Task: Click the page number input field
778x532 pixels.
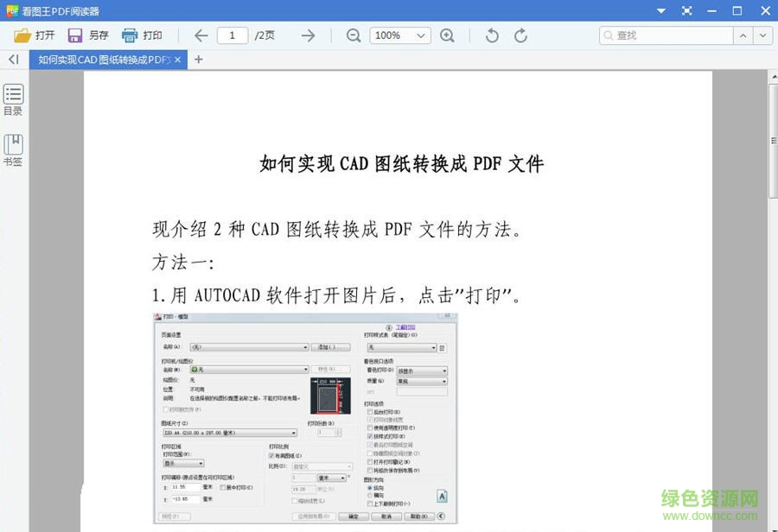Action: point(233,35)
